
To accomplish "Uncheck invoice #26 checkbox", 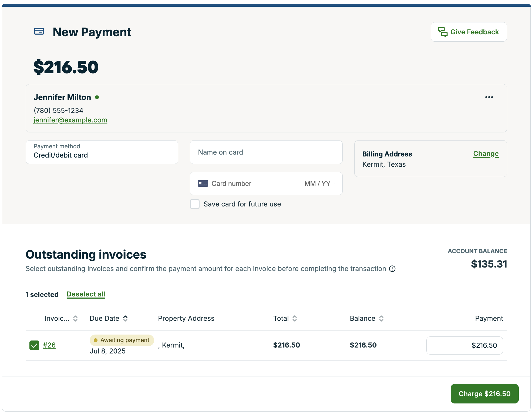I will click(x=34, y=345).
